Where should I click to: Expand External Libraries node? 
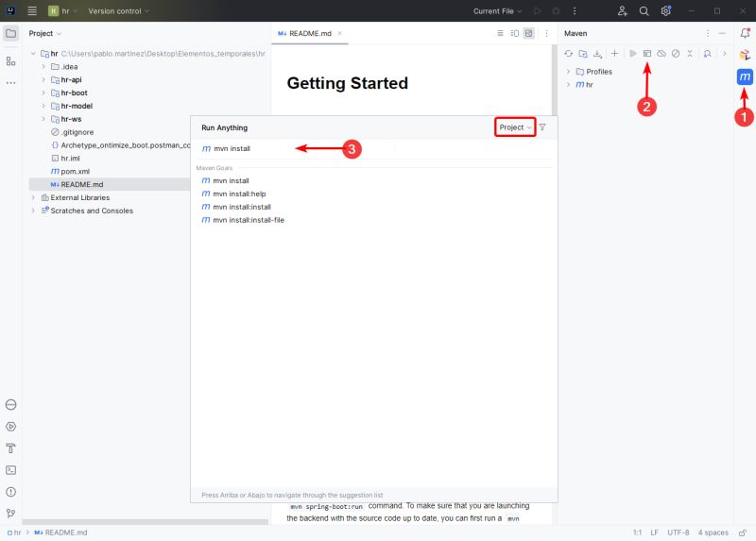pos(33,197)
